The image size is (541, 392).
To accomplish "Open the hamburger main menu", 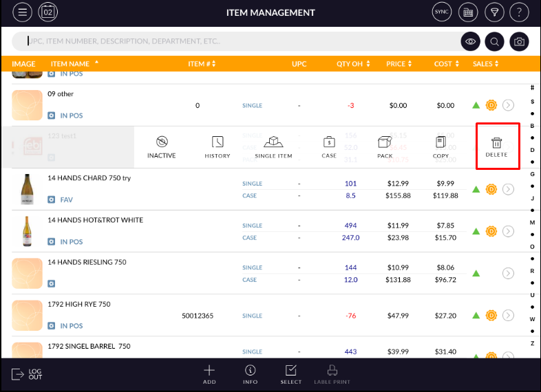I will [x=23, y=12].
